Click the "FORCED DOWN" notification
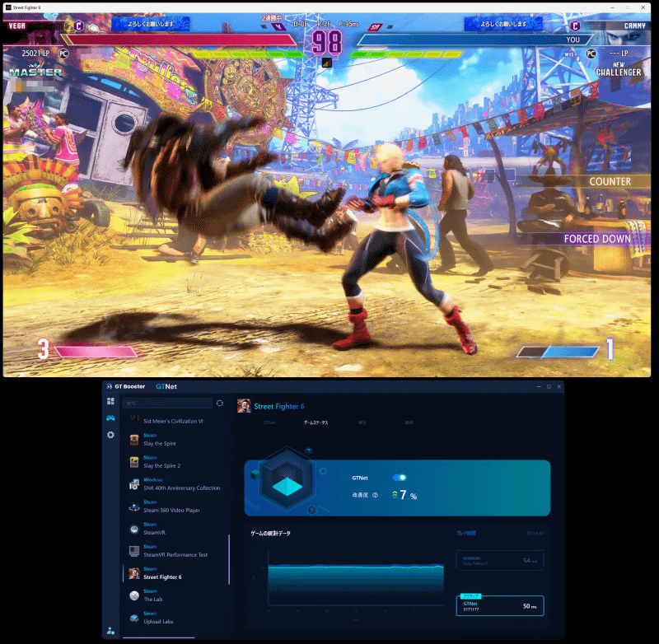Image resolution: width=659 pixels, height=644 pixels. (596, 239)
